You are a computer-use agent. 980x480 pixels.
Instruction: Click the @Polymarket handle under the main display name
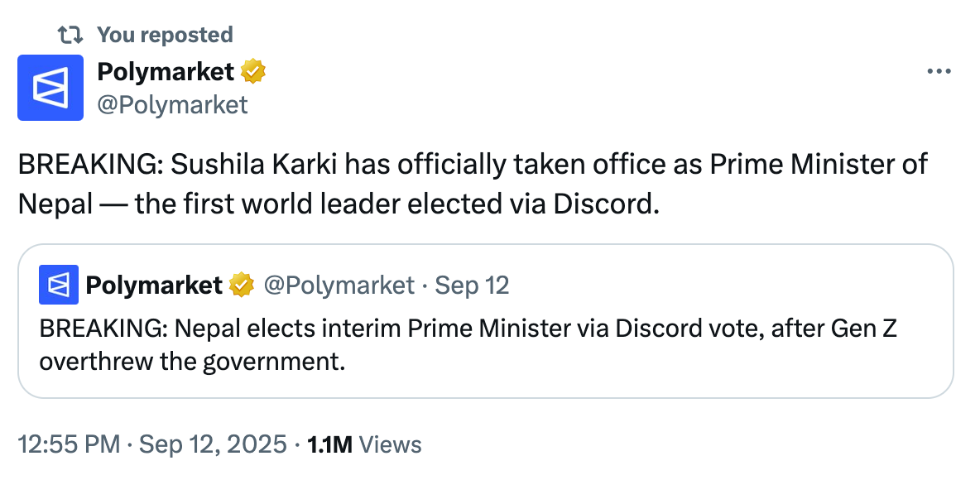point(172,104)
